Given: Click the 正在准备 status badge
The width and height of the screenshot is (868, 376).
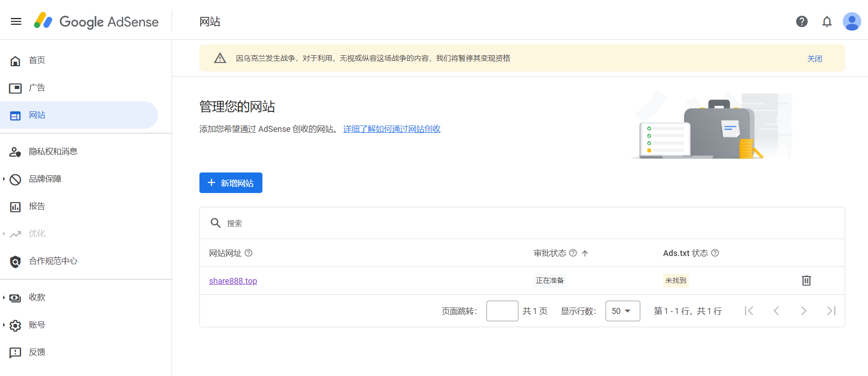Looking at the screenshot, I should point(550,280).
